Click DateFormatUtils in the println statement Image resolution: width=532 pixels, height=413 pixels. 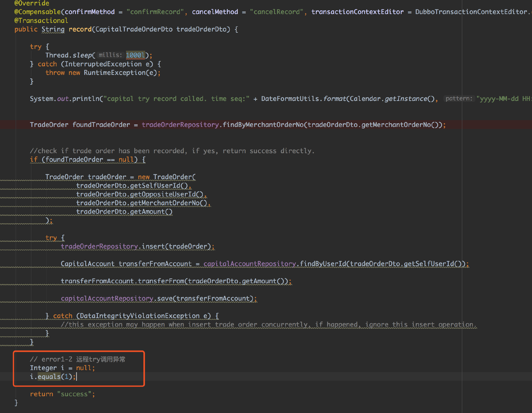click(x=290, y=99)
